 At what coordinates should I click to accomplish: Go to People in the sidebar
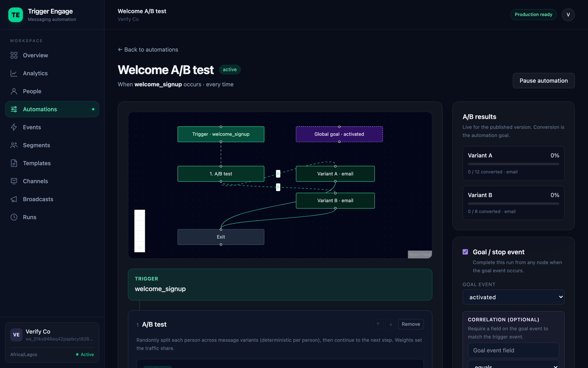pos(52,91)
